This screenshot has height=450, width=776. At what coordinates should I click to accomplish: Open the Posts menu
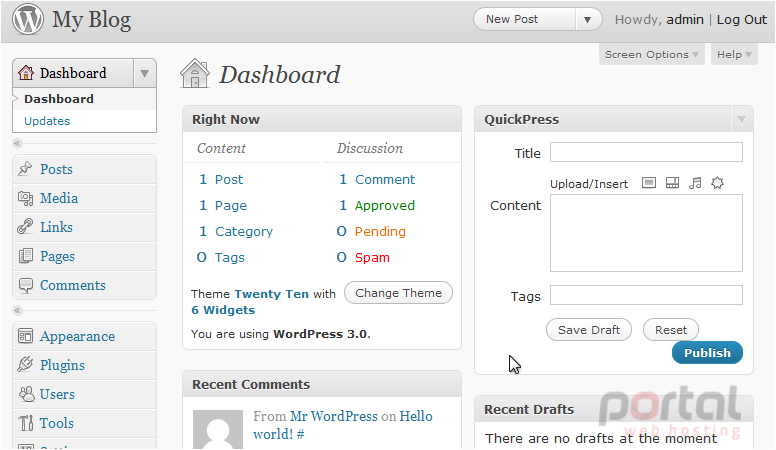(56, 169)
